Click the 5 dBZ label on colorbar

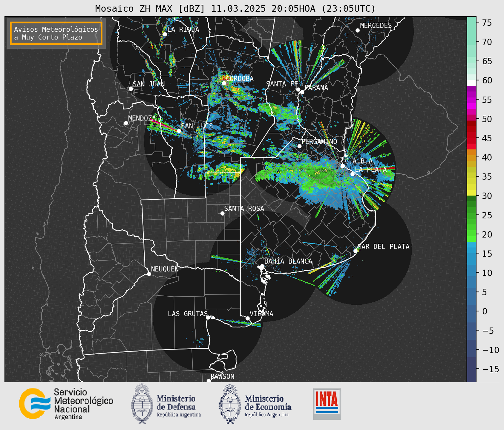(x=485, y=292)
